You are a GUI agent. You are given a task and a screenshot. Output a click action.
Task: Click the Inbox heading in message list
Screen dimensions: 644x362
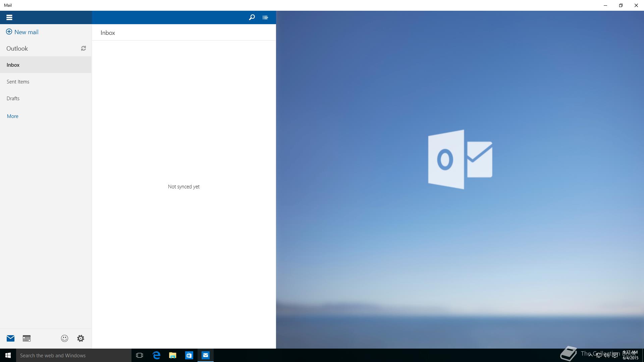click(108, 33)
